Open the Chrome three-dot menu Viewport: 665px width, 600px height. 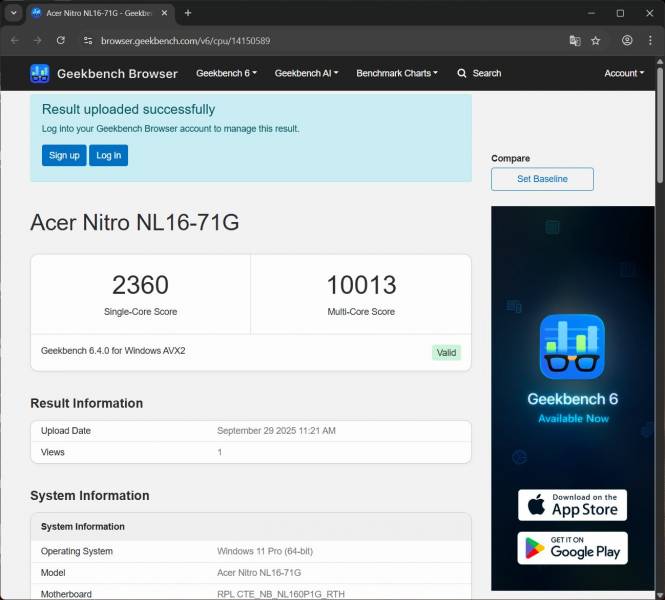650,40
